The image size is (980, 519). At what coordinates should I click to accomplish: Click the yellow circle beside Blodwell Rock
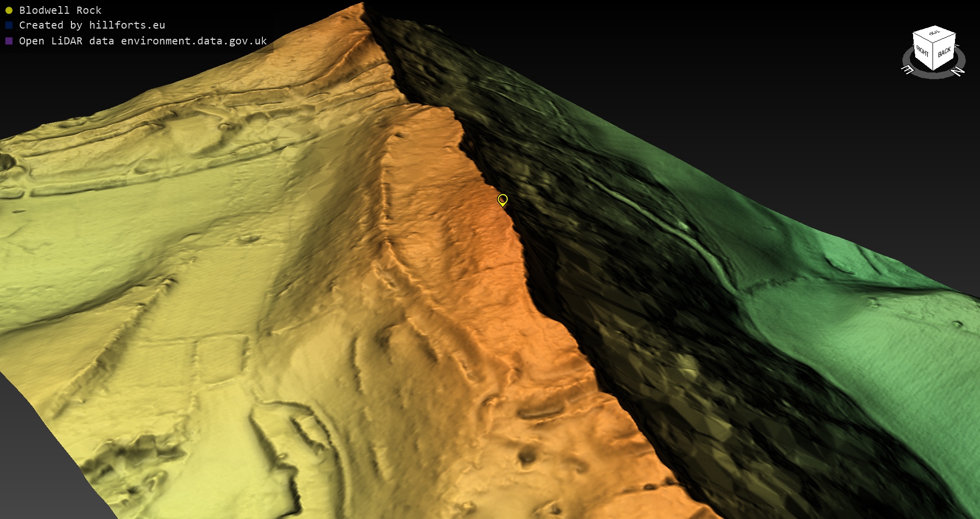[x=9, y=10]
